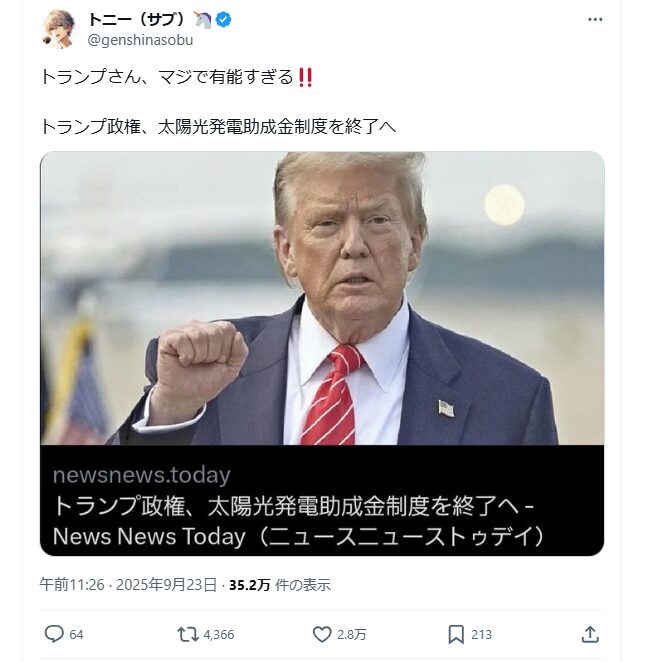Open the three-dot more options menu
The width and height of the screenshot is (648, 662).
[595, 19]
